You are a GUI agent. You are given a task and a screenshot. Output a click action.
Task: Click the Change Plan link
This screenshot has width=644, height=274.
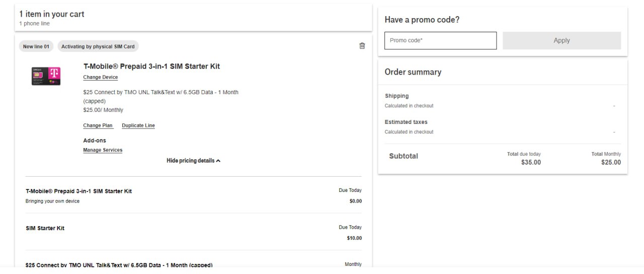click(x=98, y=125)
